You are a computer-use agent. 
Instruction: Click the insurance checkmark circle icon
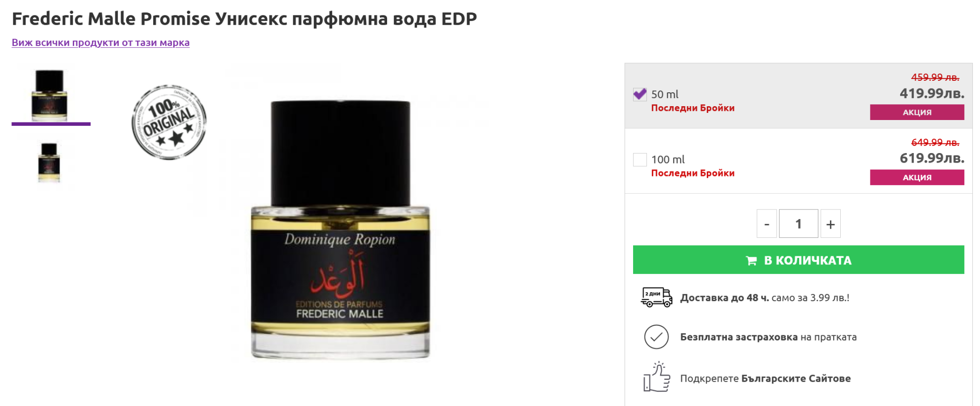657,337
